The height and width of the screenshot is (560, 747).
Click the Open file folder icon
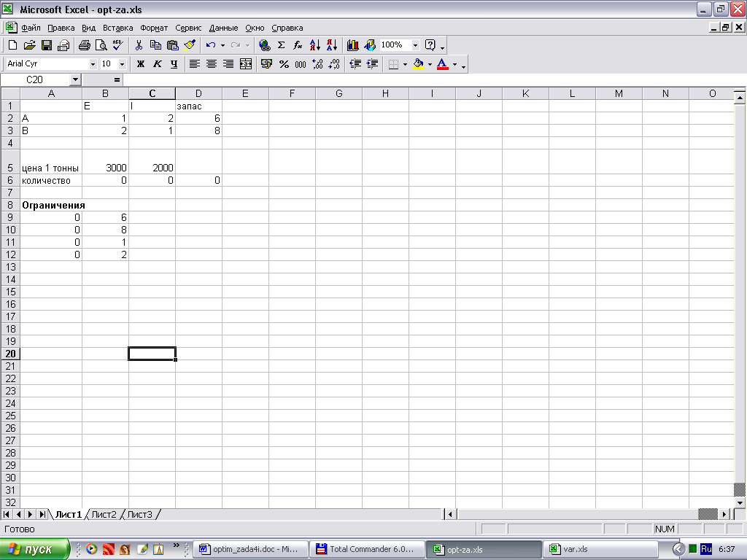coord(29,45)
